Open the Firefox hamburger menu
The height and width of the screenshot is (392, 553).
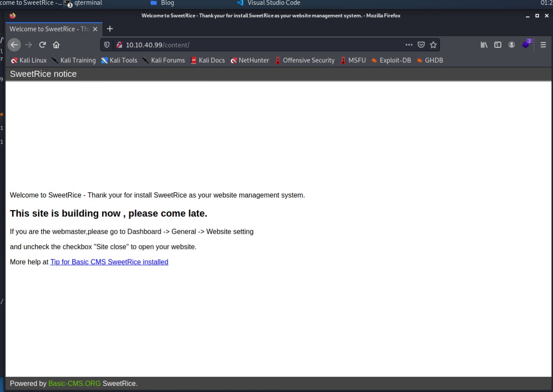tap(543, 45)
